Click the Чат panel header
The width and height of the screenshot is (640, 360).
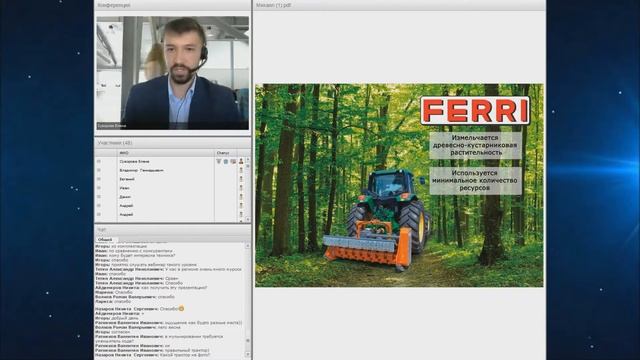[x=173, y=230]
